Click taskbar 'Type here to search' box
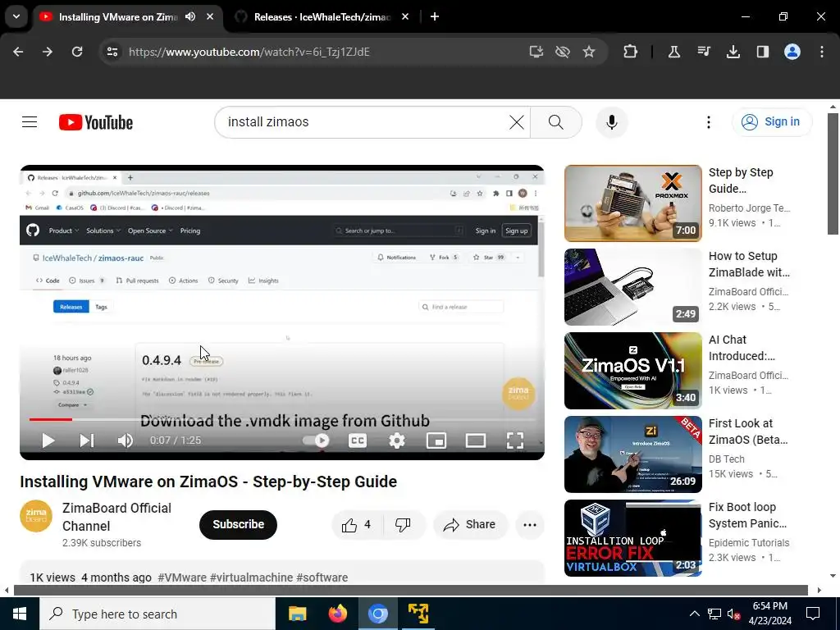The height and width of the screenshot is (630, 840). [x=157, y=614]
